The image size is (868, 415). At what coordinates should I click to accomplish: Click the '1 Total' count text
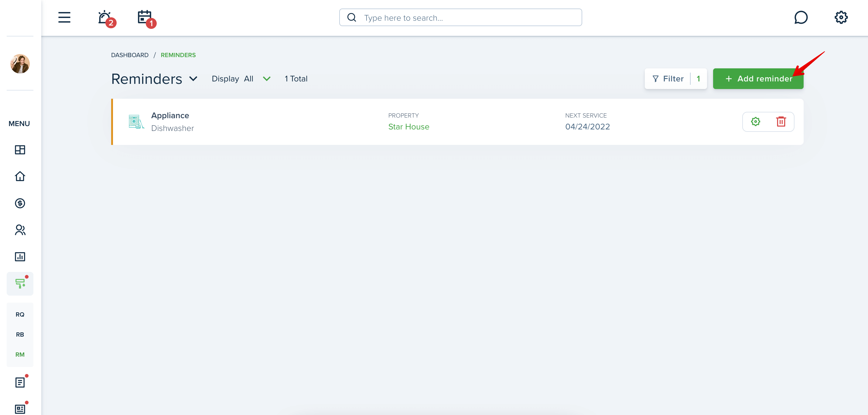296,79
